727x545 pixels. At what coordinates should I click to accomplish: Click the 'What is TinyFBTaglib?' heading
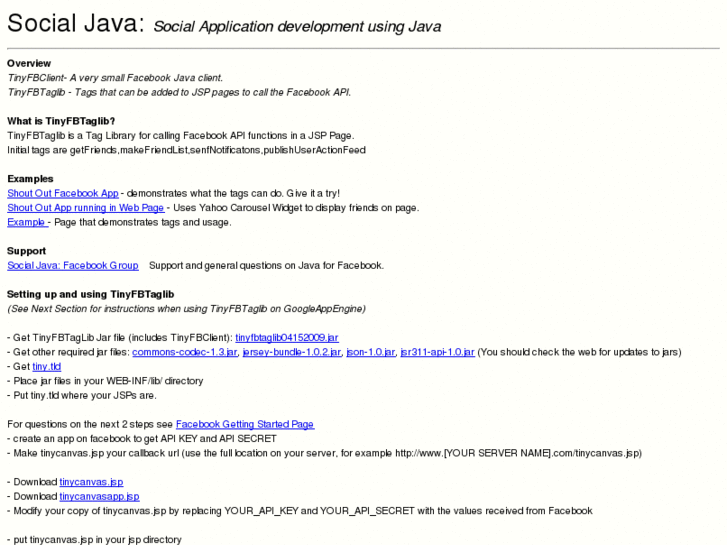click(61, 121)
